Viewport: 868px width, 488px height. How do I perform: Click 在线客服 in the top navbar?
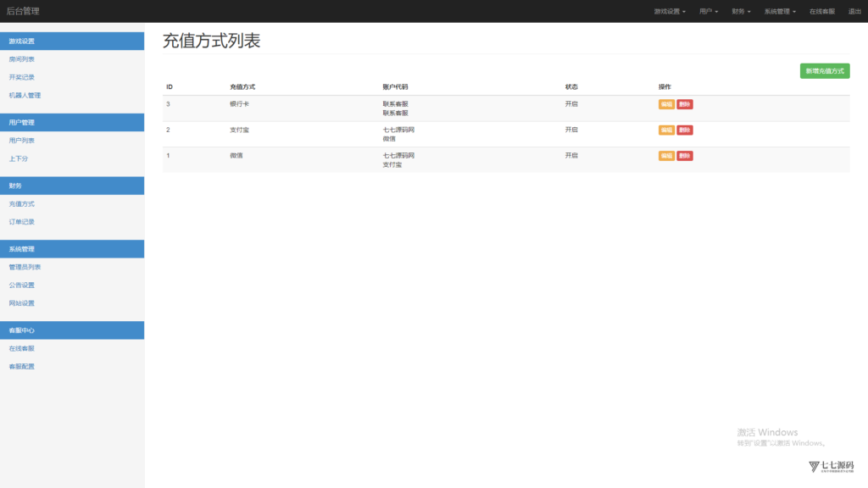coord(821,12)
